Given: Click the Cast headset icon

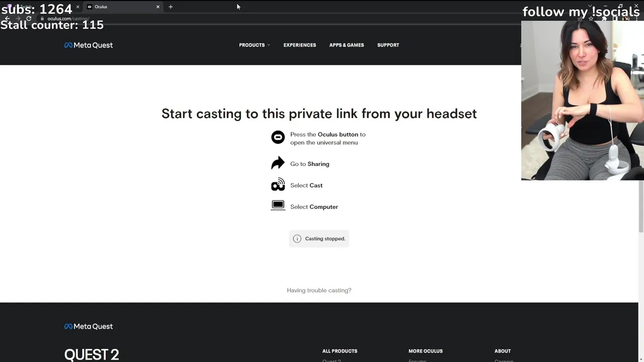Looking at the screenshot, I should pyautogui.click(x=278, y=185).
